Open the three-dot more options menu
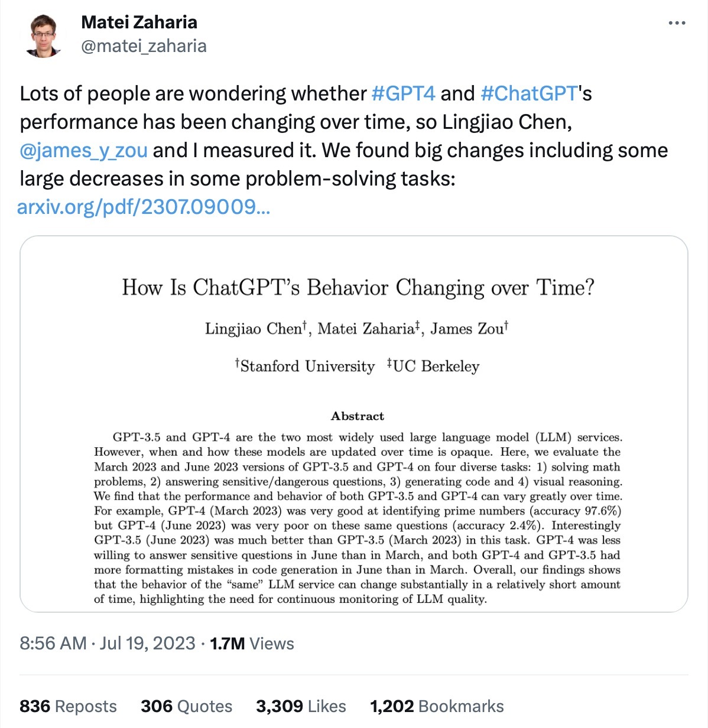 coord(677,24)
